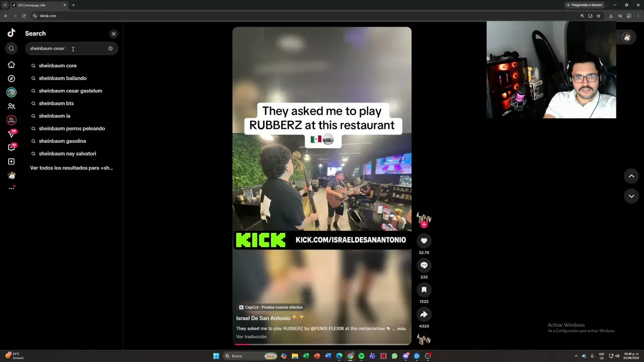
Task: Open a new browser tab with the plus
Action: (73, 5)
